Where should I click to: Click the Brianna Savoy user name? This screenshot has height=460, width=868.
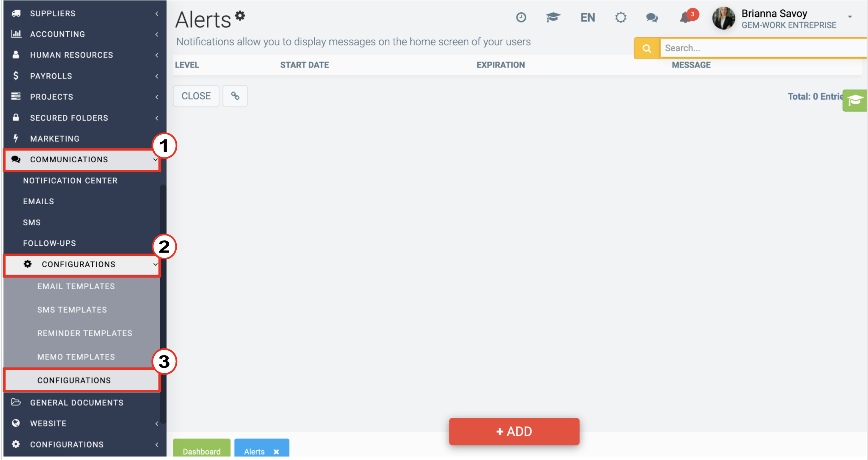(774, 14)
